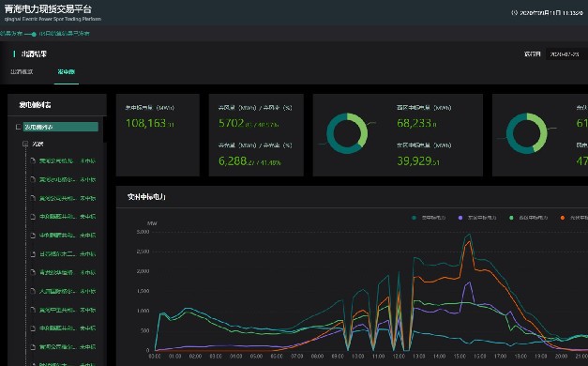Image resolution: width=588 pixels, height=366 pixels.
Task: Select the highlighted 发电侧列表 root tree node
Action: [61, 127]
